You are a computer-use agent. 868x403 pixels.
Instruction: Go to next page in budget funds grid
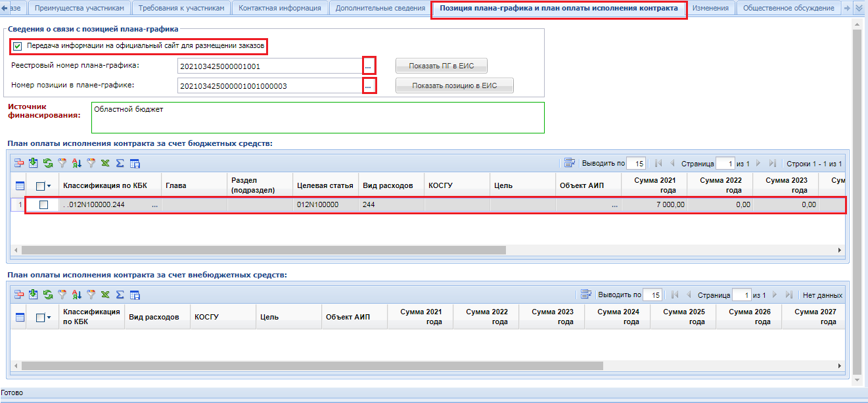click(x=758, y=163)
